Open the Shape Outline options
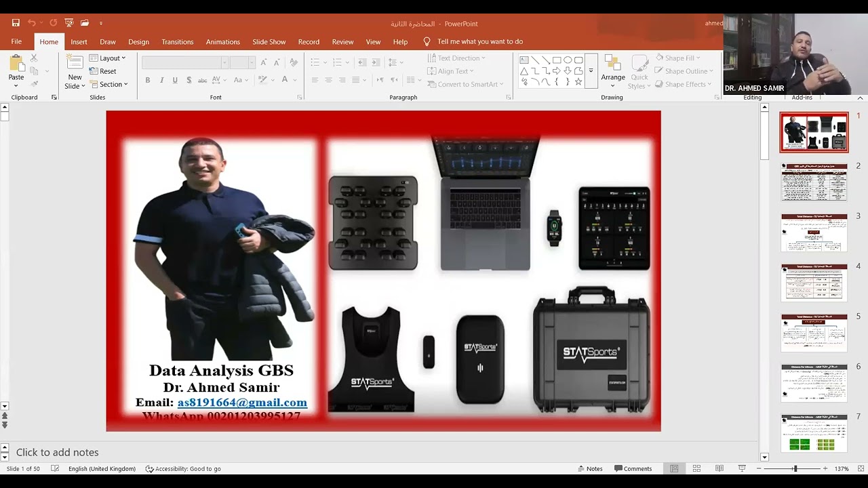This screenshot has height=488, width=868. [684, 71]
